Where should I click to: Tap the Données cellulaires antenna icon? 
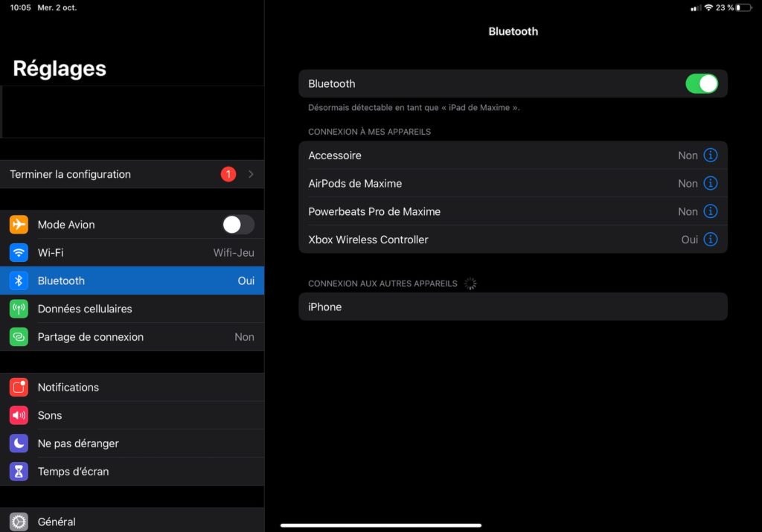[x=19, y=309]
